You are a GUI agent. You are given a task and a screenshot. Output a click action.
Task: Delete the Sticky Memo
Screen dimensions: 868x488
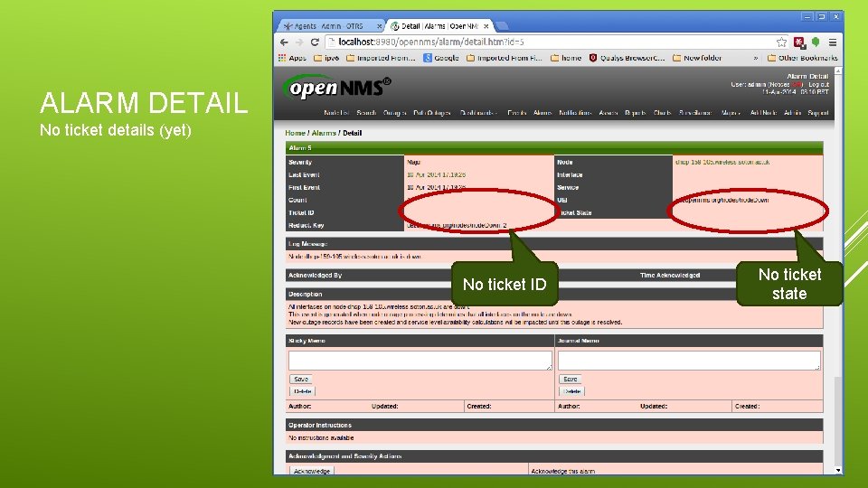(302, 391)
